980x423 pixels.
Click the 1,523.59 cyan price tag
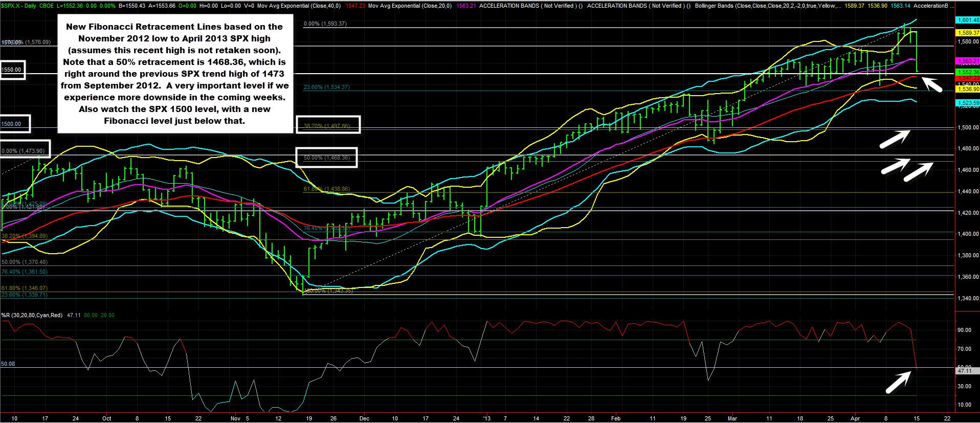(x=968, y=103)
